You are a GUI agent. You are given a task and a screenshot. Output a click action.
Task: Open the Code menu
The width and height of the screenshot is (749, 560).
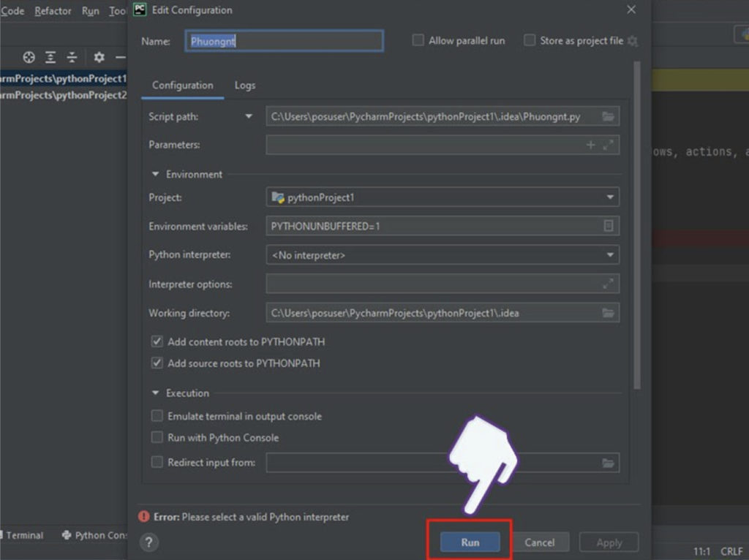12,10
